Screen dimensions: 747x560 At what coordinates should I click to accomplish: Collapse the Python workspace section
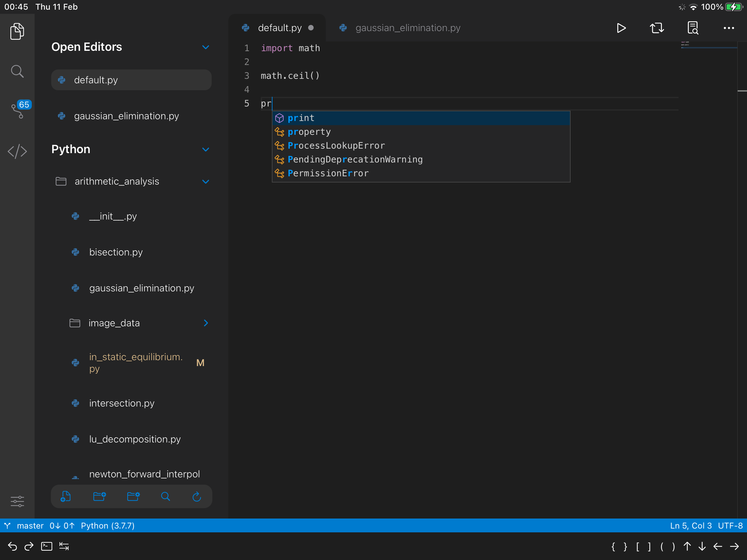(x=206, y=149)
